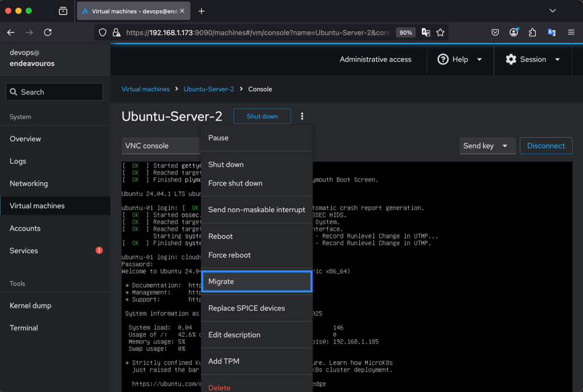
Task: Click the shield tracking protection icon
Action: 102,32
